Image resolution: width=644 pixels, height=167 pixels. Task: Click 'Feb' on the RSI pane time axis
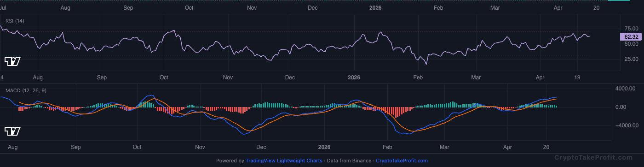tap(418, 78)
